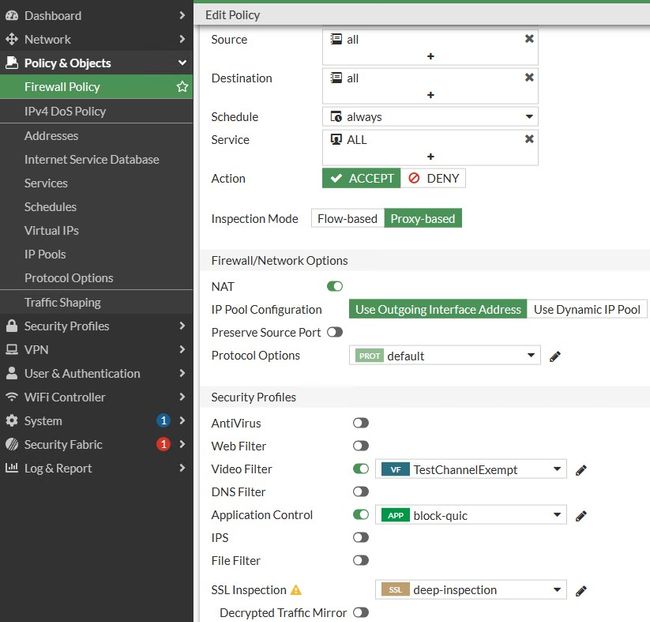Add a Destination with plus icon

tap(430, 95)
